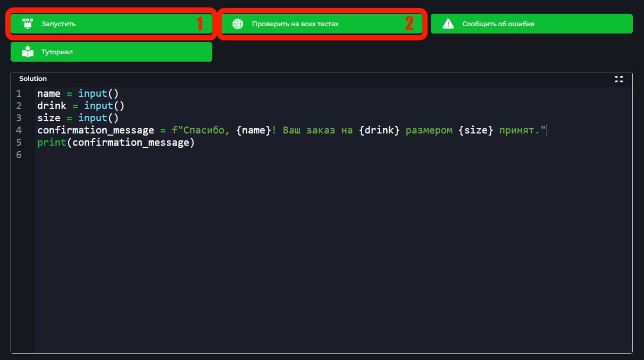Click 'confirmation_message' variable on line 4
Viewport: 644px width, 360px height.
tap(96, 130)
